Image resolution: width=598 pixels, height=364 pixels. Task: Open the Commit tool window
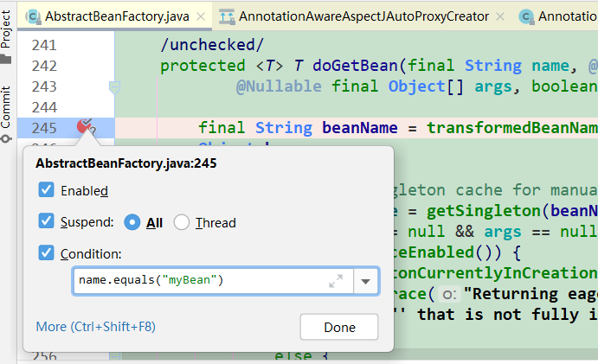[6, 113]
